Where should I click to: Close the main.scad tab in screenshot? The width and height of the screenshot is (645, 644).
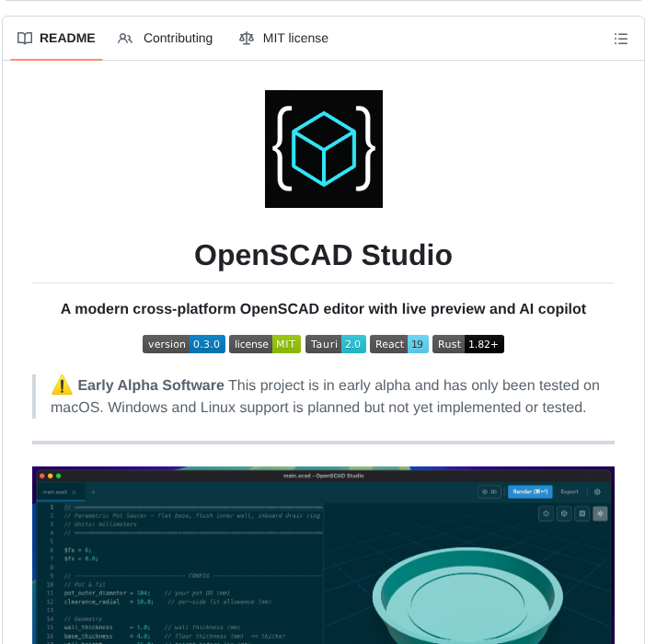click(x=74, y=492)
